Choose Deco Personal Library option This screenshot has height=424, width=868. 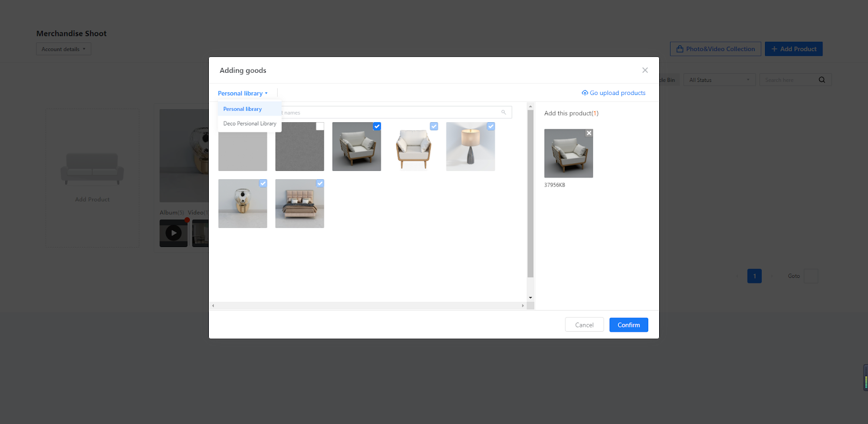[250, 124]
